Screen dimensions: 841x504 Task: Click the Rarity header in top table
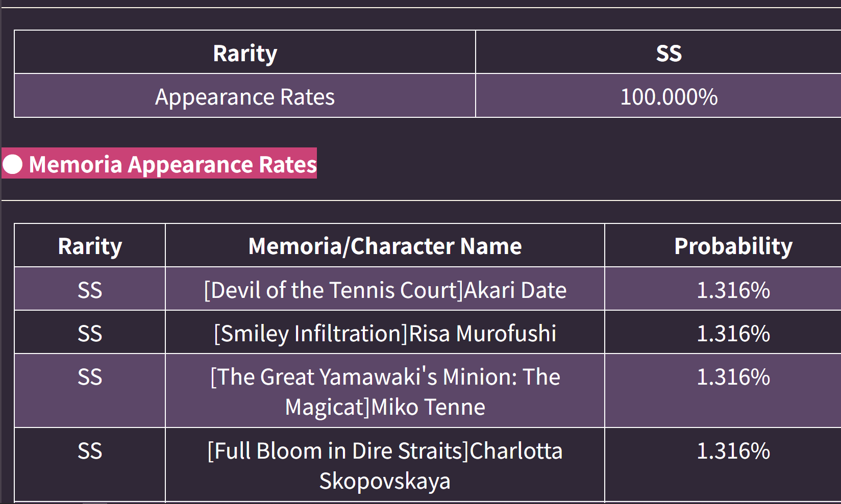pyautogui.click(x=245, y=53)
